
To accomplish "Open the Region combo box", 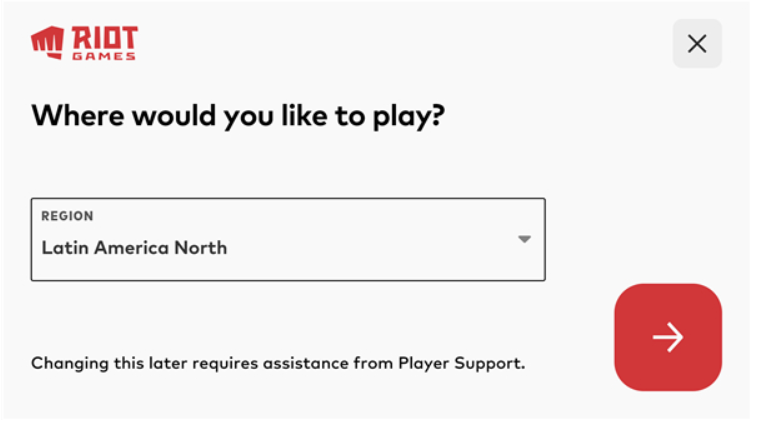I will point(288,239).
